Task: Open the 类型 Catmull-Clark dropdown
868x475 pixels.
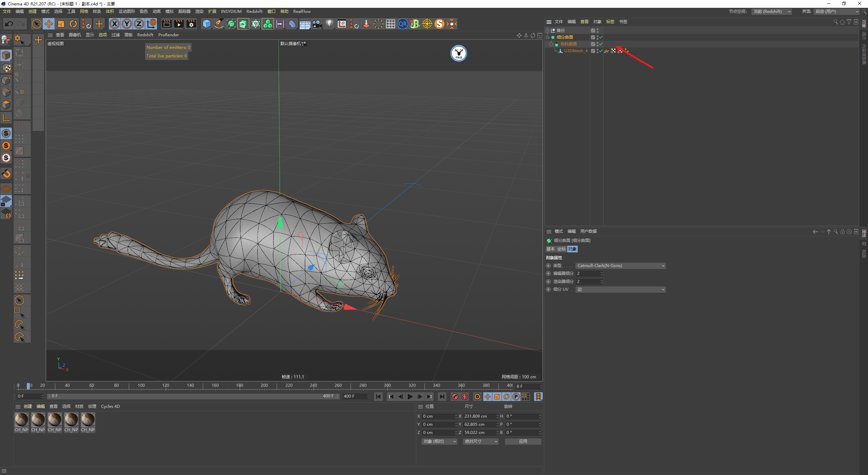Action: 620,266
